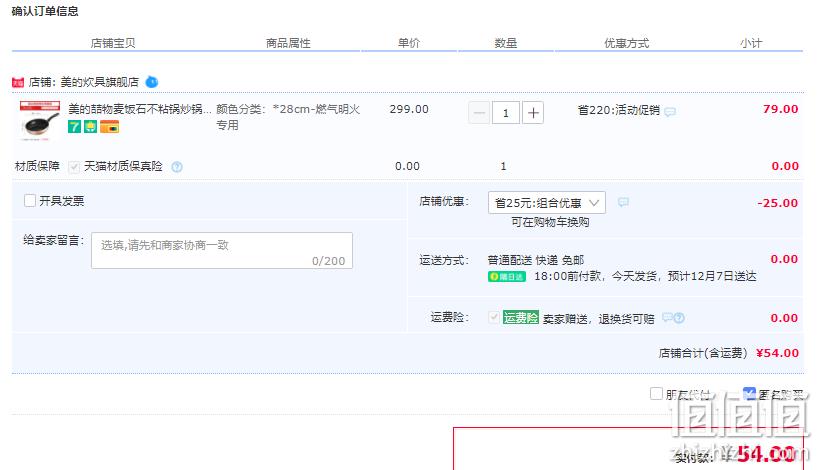This screenshot has width=819, height=470.
Task: Click comment bubble icon next to 店铺优惠 dropdown
Action: pos(623,202)
